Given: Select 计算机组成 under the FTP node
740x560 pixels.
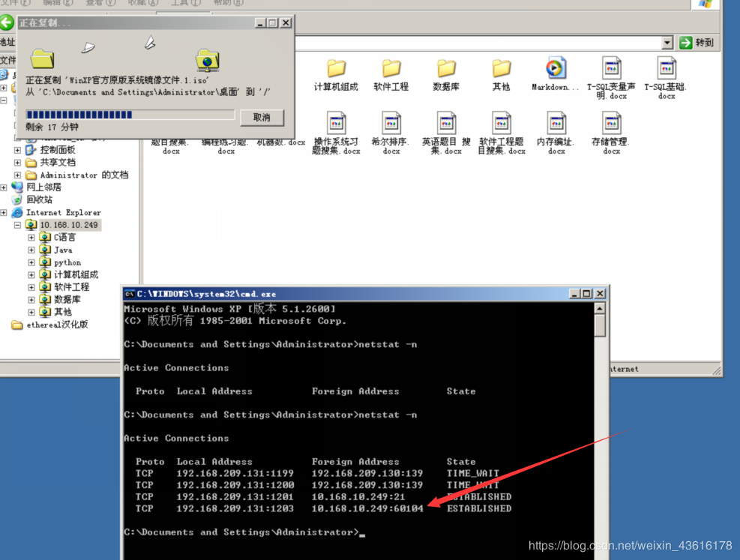Looking at the screenshot, I should click(x=76, y=274).
